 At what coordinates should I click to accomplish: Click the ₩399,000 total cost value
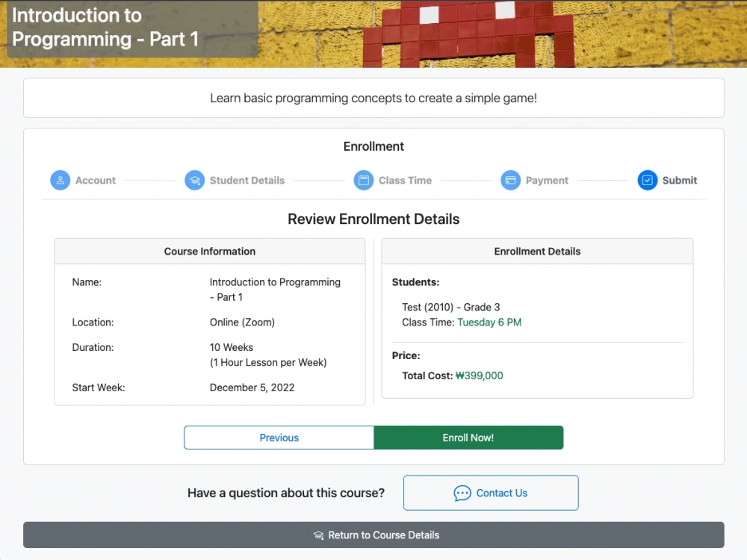[x=480, y=376]
